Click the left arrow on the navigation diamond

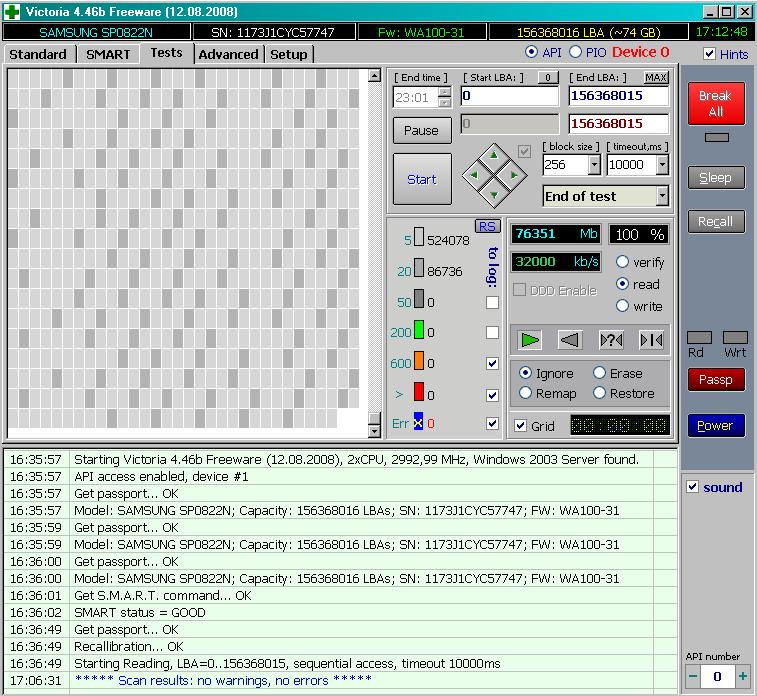pyautogui.click(x=474, y=175)
